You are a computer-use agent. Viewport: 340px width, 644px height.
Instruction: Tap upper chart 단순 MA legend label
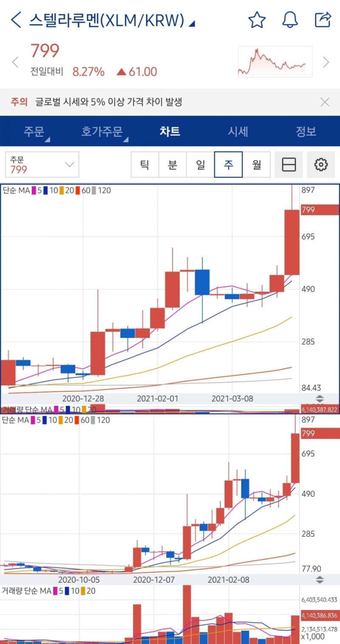pos(16,190)
